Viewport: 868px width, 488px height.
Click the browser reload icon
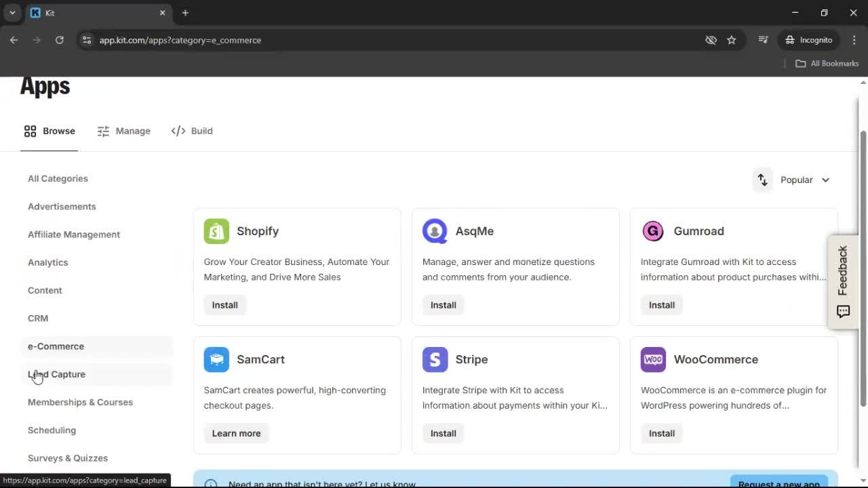pos(60,40)
